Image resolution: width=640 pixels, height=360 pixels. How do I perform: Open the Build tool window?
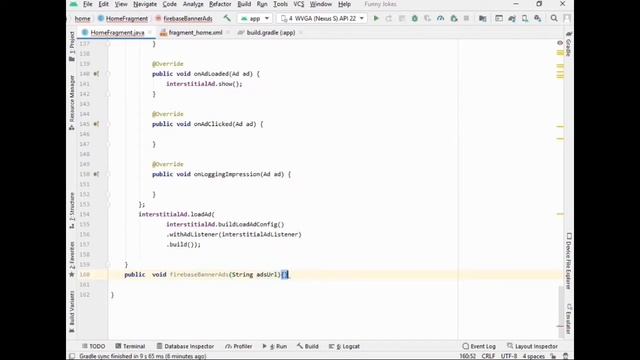(x=308, y=346)
